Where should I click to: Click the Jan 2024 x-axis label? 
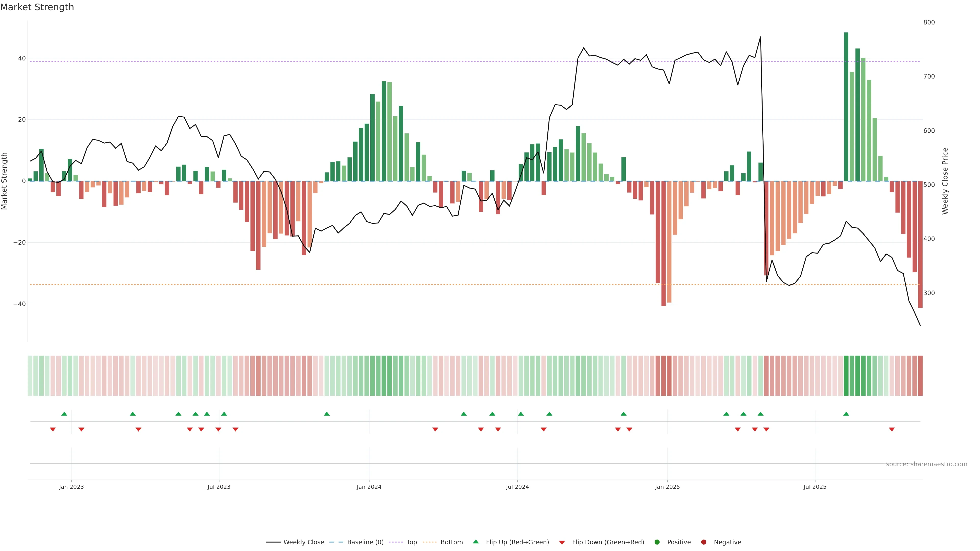(x=369, y=487)
